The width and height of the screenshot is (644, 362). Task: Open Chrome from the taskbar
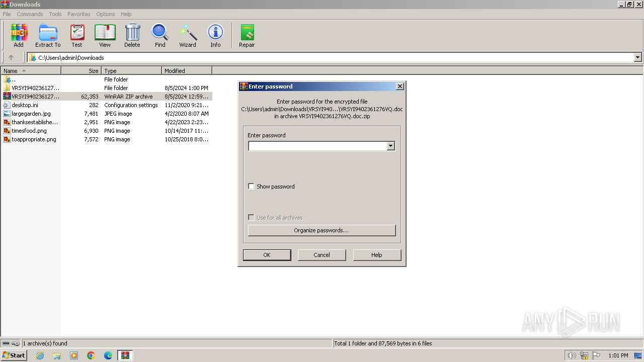[91, 355]
